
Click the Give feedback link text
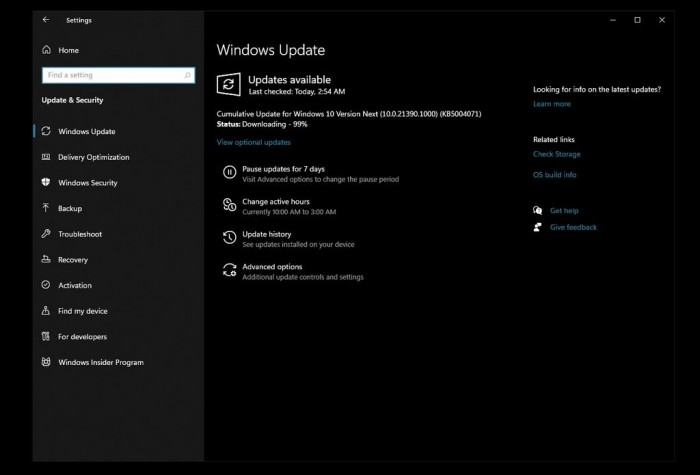573,227
